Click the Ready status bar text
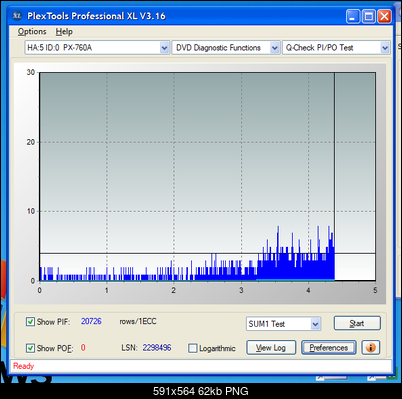Image resolution: width=402 pixels, height=399 pixels. tap(23, 366)
